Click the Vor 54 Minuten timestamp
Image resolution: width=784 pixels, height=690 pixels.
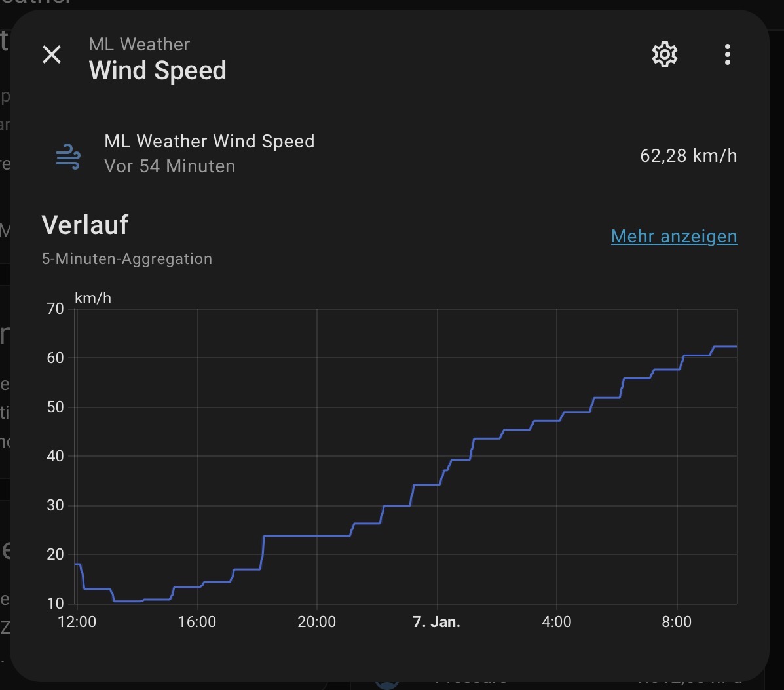pyautogui.click(x=170, y=166)
